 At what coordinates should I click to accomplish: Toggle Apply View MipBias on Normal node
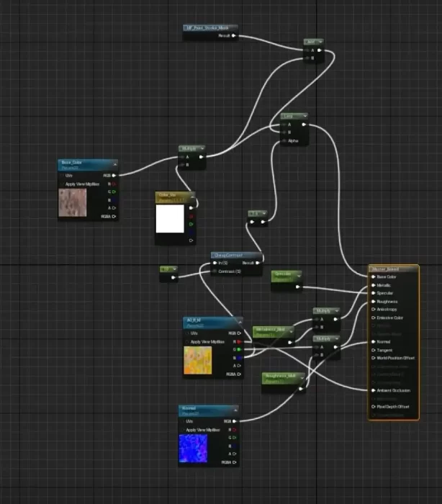[182, 430]
